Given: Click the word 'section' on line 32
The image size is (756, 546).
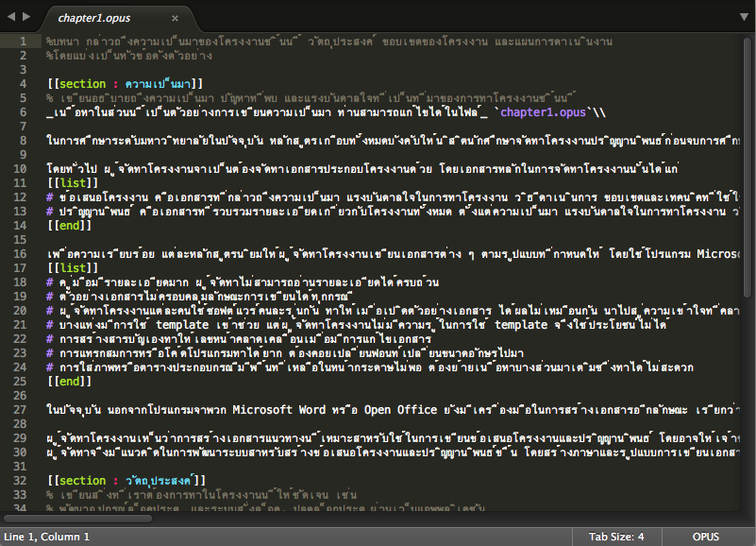Looking at the screenshot, I should coord(82,481).
